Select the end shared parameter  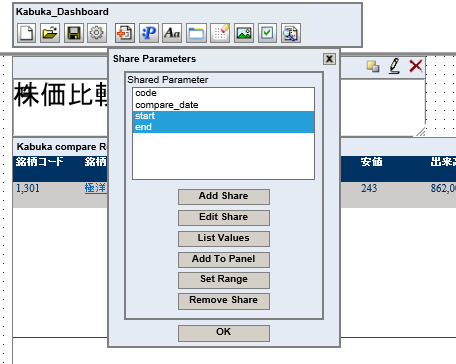pos(223,127)
